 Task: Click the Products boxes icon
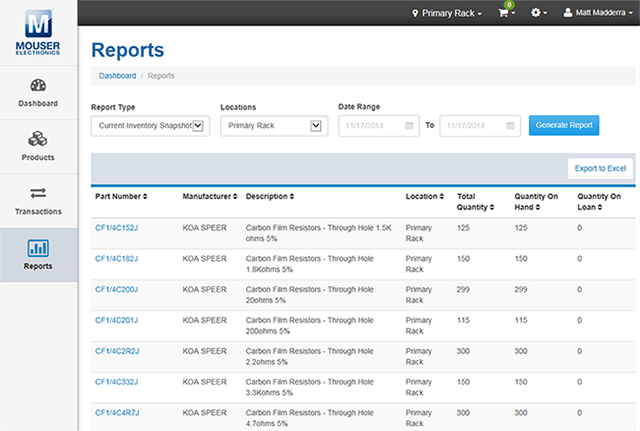(38, 139)
